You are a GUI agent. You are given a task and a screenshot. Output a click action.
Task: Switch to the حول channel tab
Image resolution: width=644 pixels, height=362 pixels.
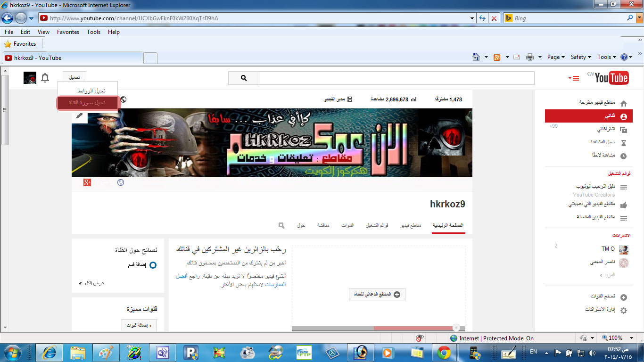tap(301, 225)
